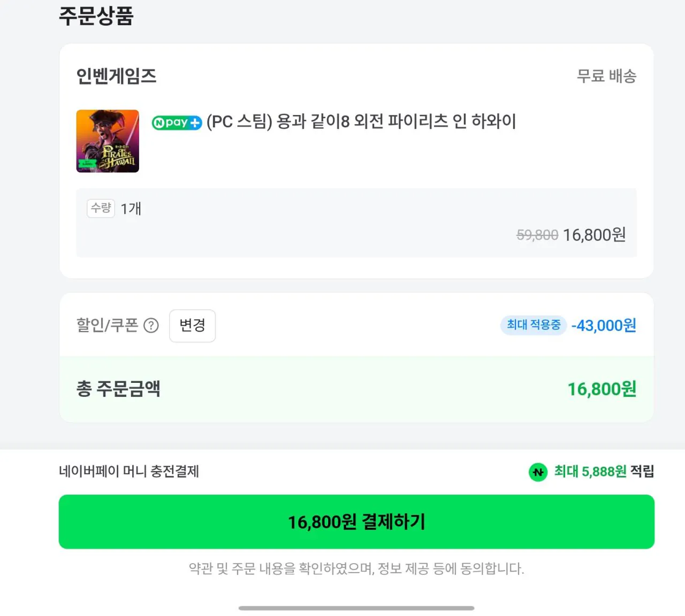Click the 최대 5,888원 적립 reward text
This screenshot has width=685, height=616.
point(604,472)
